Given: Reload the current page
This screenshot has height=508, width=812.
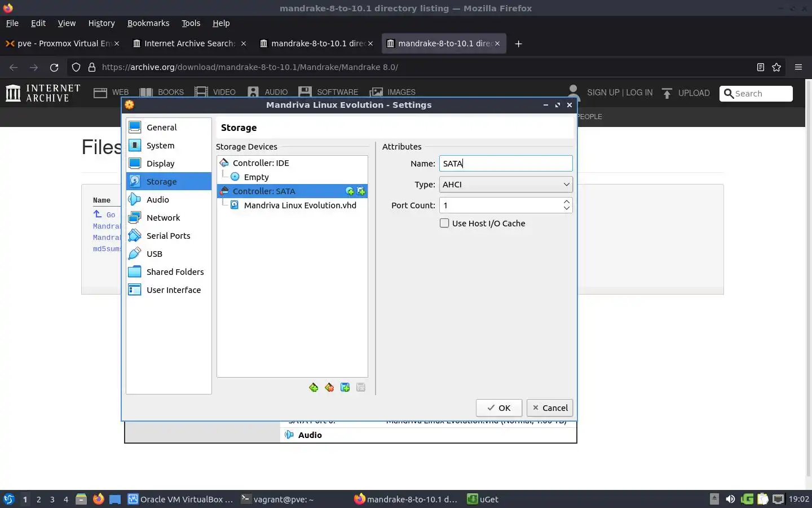Looking at the screenshot, I should pos(54,67).
